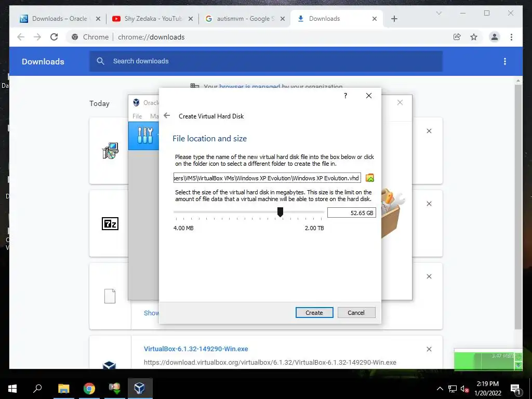The width and height of the screenshot is (532, 399).
Task: Click the share page icon
Action: 457,37
